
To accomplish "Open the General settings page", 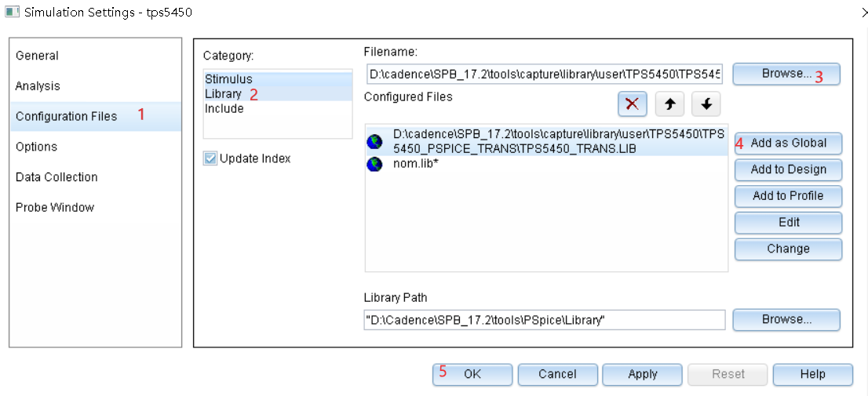I will point(95,56).
